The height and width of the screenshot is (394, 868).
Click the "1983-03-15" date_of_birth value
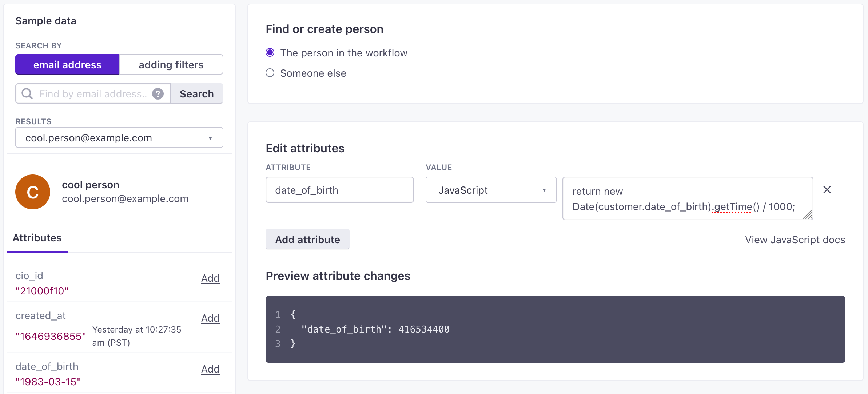(48, 382)
